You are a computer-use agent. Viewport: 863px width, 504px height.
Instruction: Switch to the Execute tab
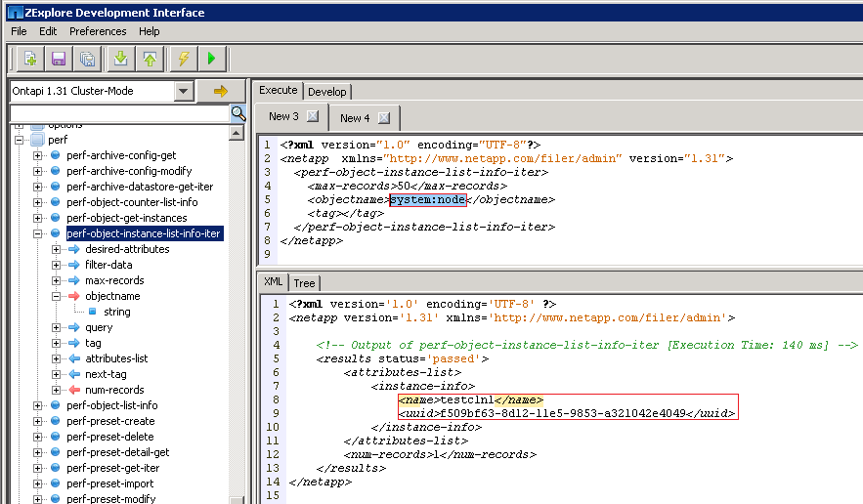pyautogui.click(x=278, y=90)
